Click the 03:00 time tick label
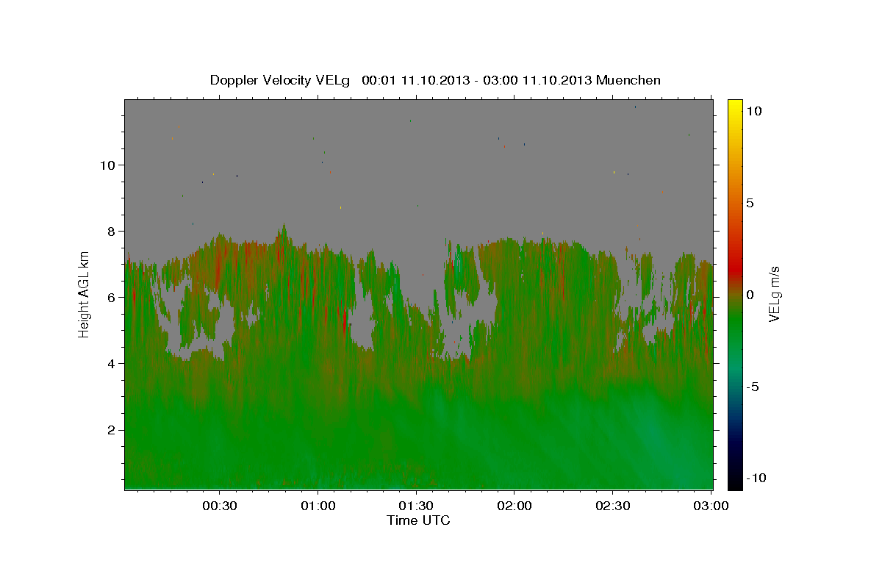The image size is (882, 588). tap(711, 506)
